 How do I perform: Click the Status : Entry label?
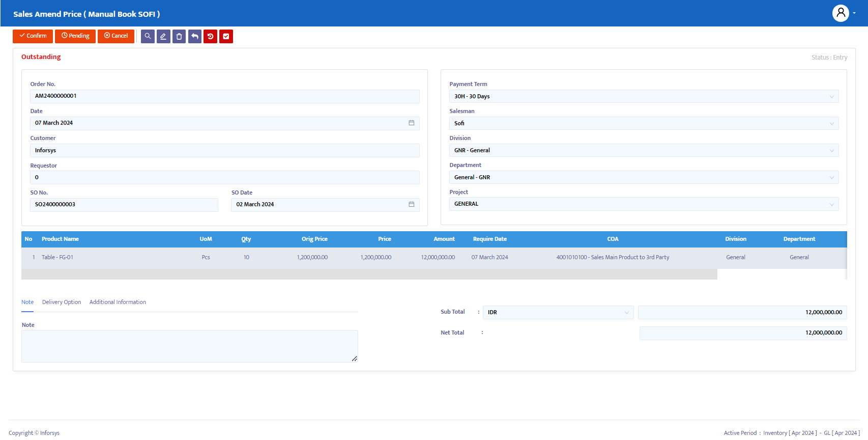click(829, 58)
